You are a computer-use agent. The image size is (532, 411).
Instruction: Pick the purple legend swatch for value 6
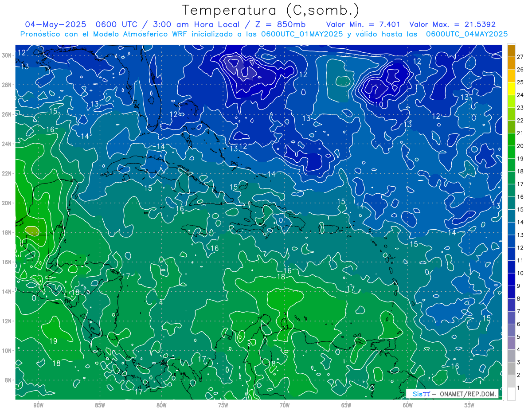coord(511,318)
